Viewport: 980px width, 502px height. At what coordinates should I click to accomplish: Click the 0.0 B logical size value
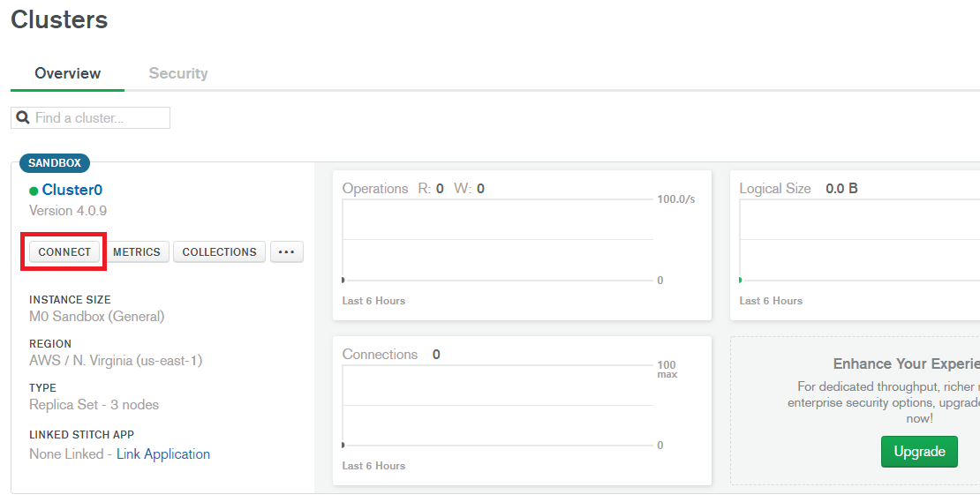[x=841, y=189]
